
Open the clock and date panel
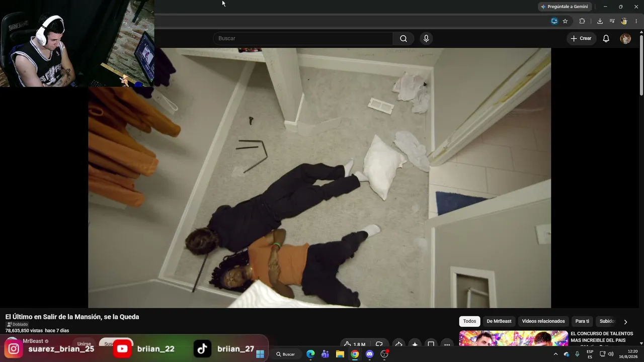(x=628, y=354)
